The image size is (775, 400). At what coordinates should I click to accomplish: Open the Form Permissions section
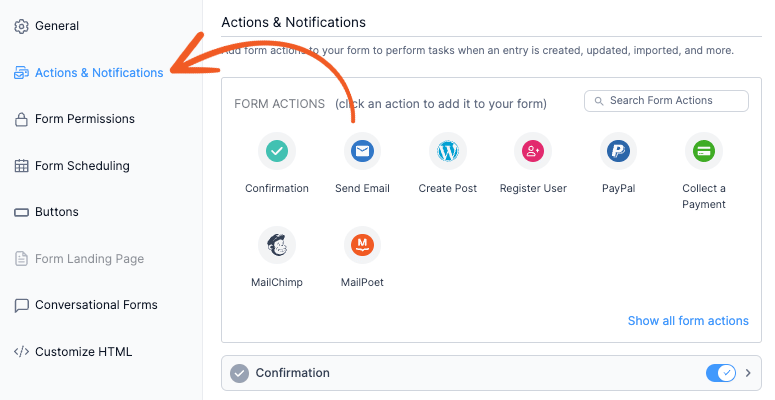click(x=75, y=119)
